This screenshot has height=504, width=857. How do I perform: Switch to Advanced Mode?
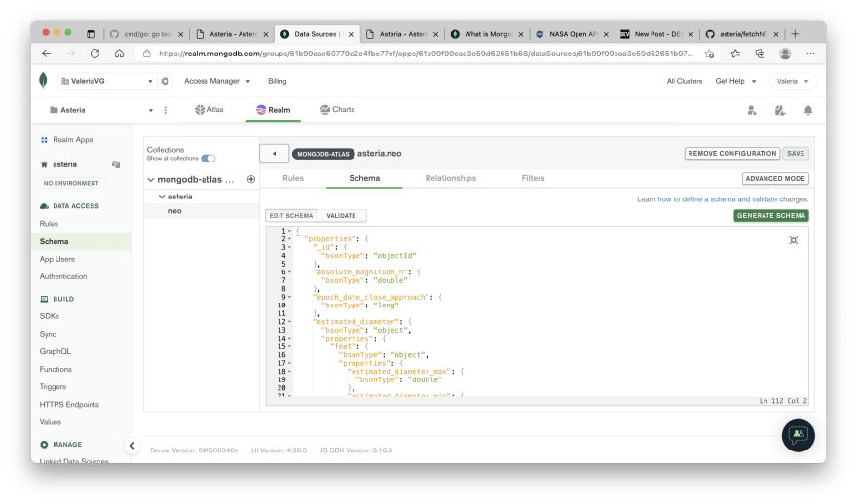point(775,179)
